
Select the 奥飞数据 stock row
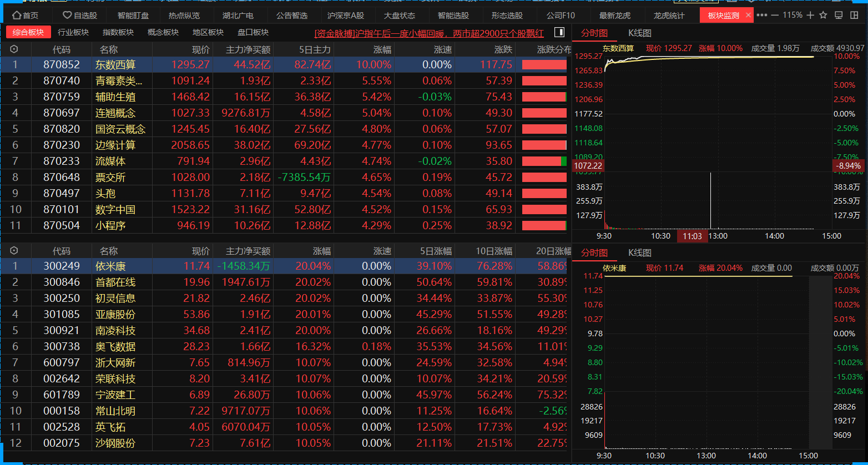(286, 346)
